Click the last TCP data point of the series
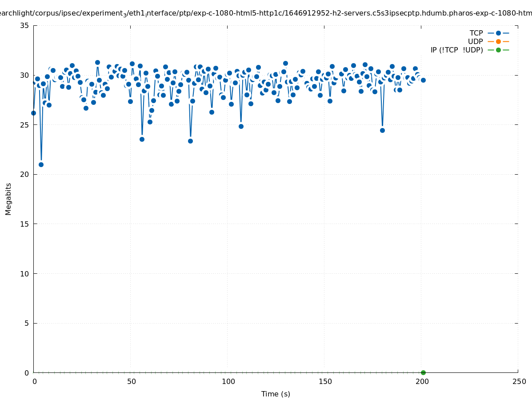 pyautogui.click(x=423, y=80)
